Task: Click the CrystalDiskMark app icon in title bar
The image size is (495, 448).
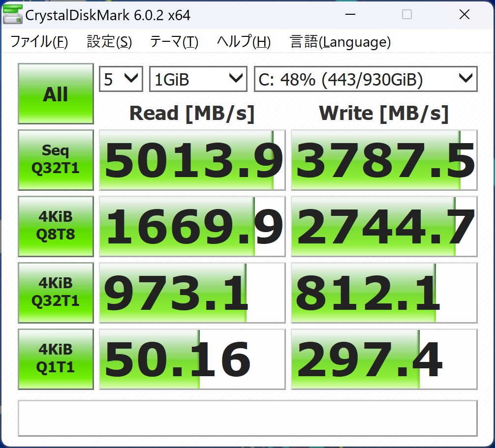Action: point(12,15)
